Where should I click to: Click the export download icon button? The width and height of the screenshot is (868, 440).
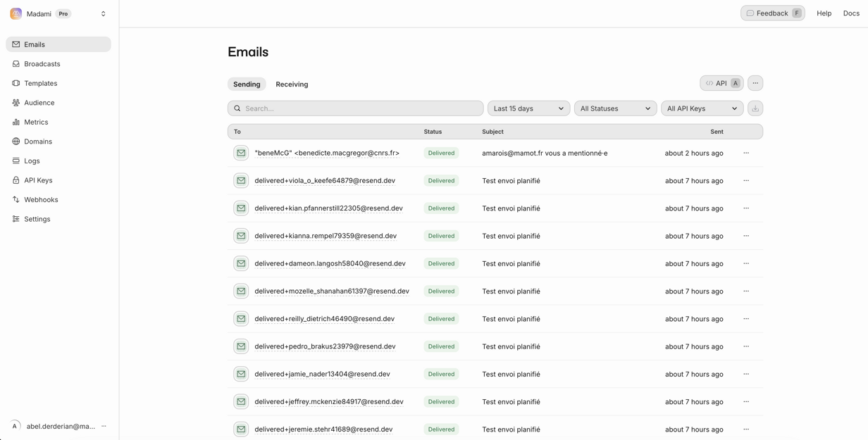click(x=755, y=108)
